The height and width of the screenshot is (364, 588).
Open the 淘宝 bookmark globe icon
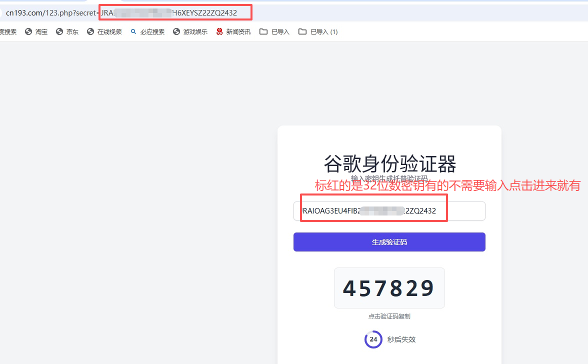point(28,32)
